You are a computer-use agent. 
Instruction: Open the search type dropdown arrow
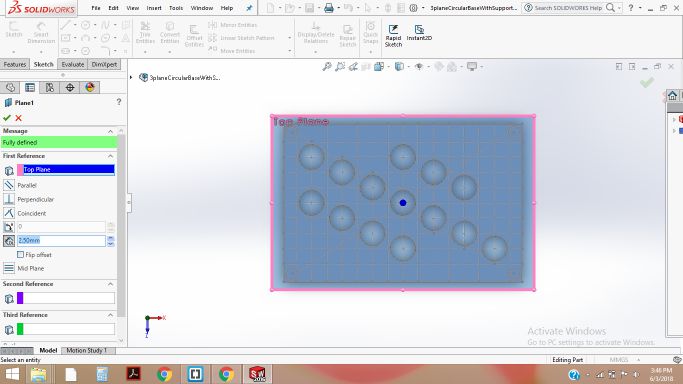[619, 8]
